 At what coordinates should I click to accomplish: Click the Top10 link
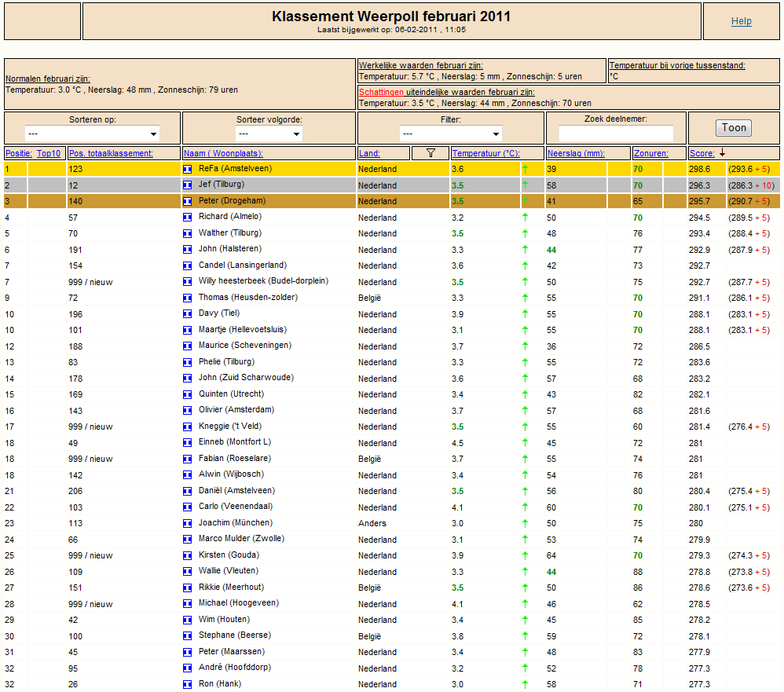[49, 153]
